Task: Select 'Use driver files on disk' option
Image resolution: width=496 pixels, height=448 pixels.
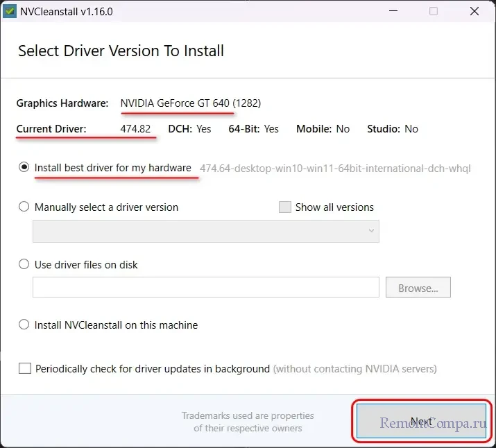Action: point(25,264)
